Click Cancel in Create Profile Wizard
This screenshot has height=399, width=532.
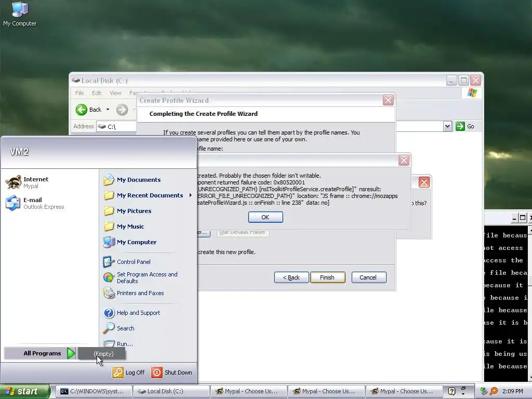[x=368, y=277]
